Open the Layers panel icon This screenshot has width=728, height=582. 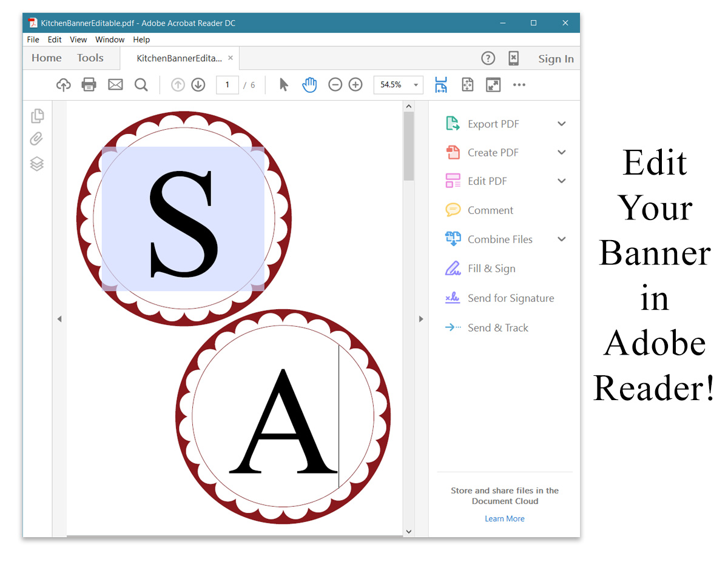point(37,164)
